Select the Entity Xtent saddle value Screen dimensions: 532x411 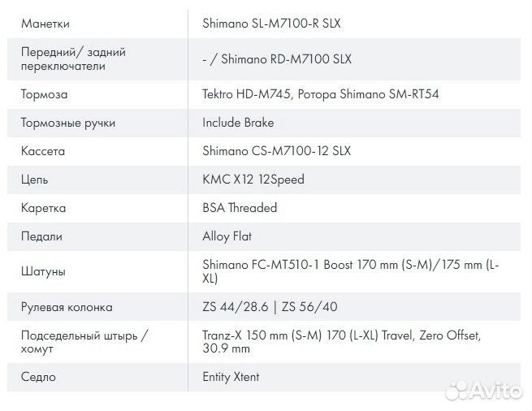[231, 377]
